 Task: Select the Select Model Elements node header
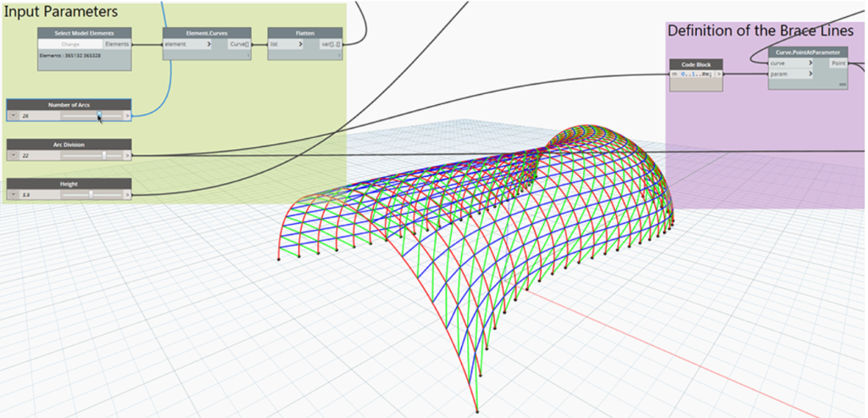(x=84, y=33)
